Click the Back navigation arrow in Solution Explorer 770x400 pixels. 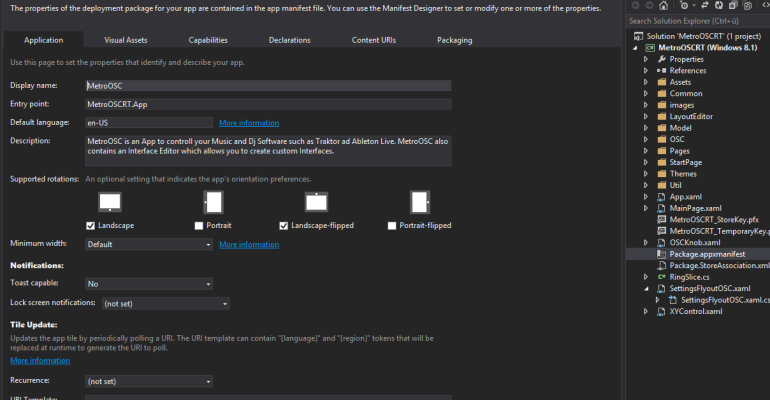[635, 5]
